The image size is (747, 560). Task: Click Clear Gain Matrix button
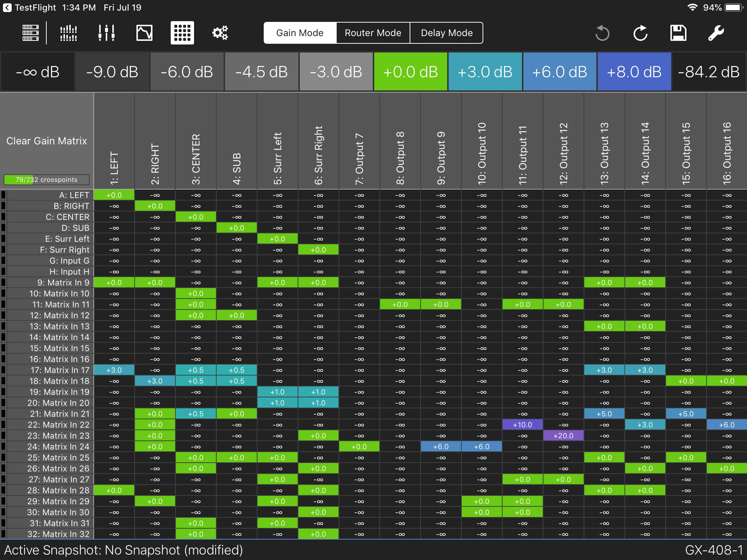(x=47, y=141)
